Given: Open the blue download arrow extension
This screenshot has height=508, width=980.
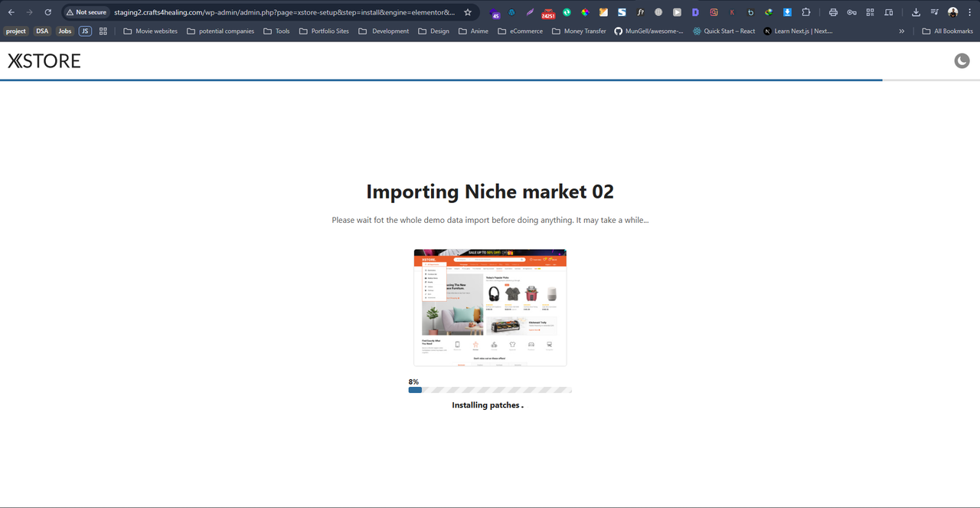Looking at the screenshot, I should (x=787, y=12).
